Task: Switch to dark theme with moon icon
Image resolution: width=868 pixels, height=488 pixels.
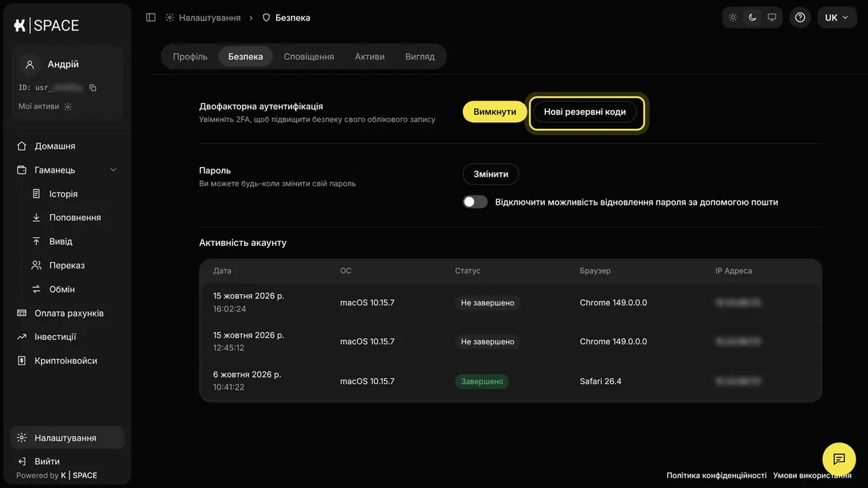Action: [752, 18]
